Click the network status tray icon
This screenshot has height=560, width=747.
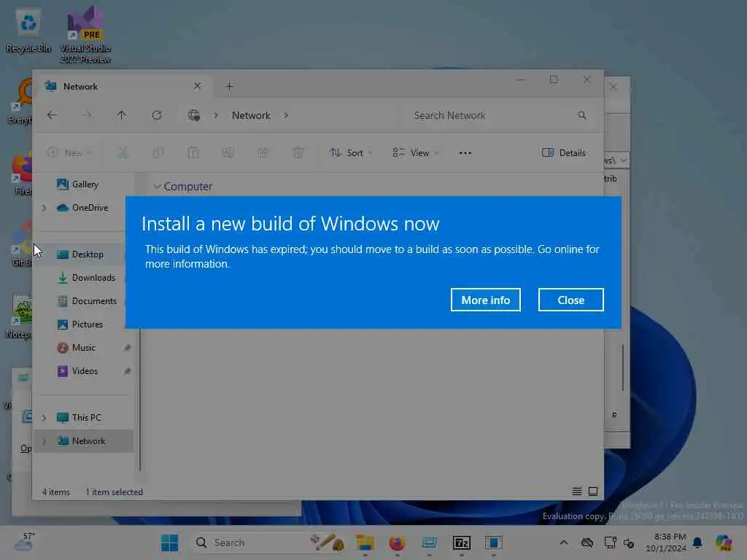click(x=611, y=542)
